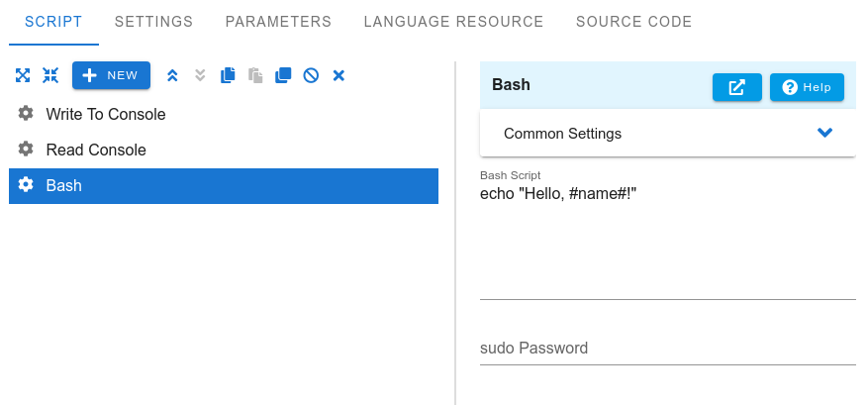
Task: Disable the selected step with ban icon
Action: click(x=311, y=75)
